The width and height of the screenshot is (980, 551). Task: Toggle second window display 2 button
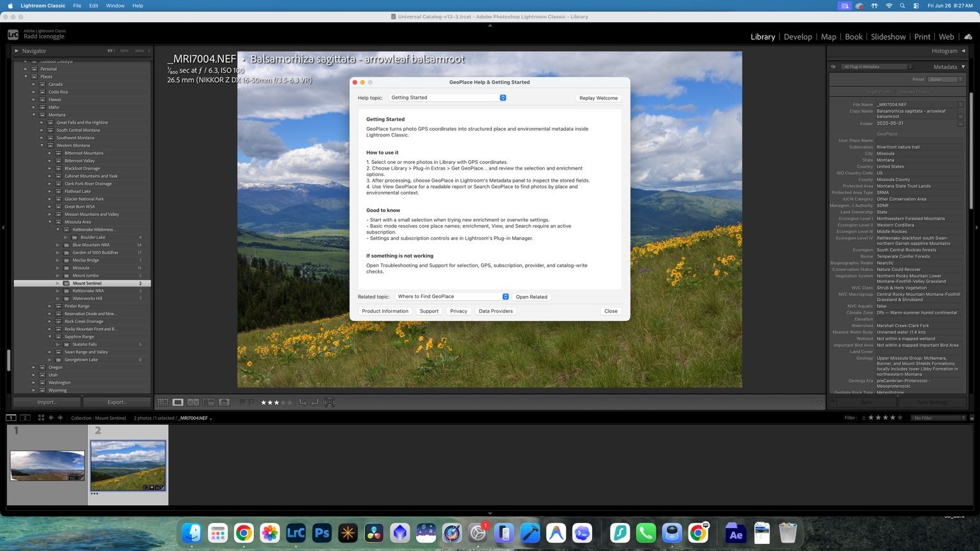pos(25,418)
